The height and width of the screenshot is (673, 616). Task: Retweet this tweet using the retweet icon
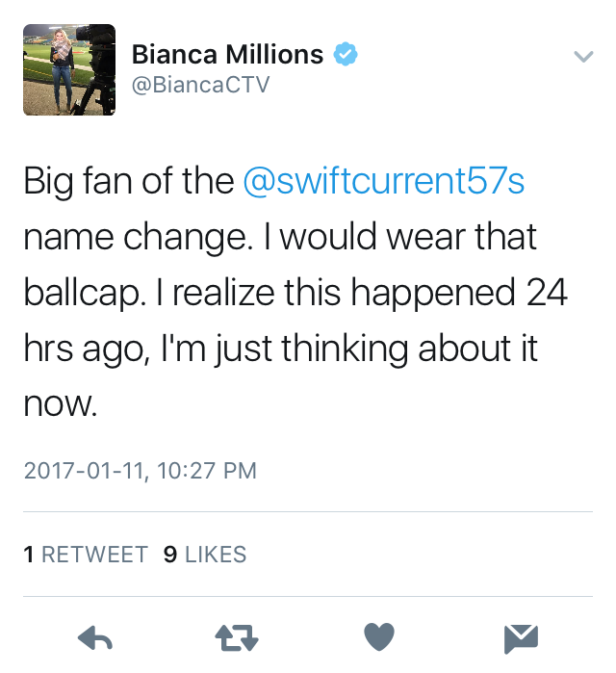pos(237,636)
